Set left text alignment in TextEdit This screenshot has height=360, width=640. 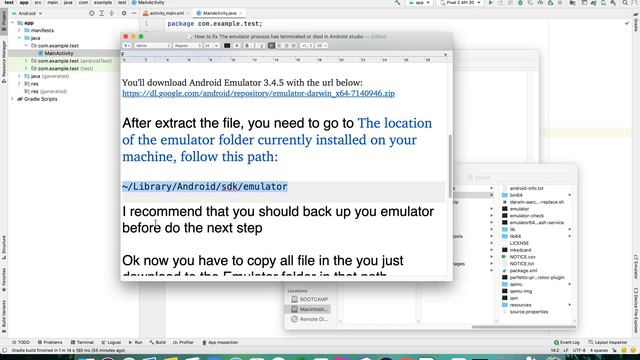(x=271, y=46)
